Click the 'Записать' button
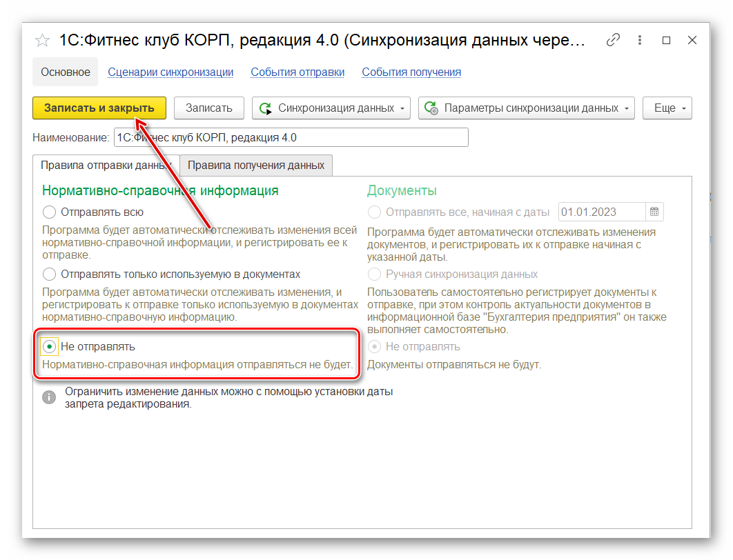This screenshot has width=733, height=560. click(209, 108)
